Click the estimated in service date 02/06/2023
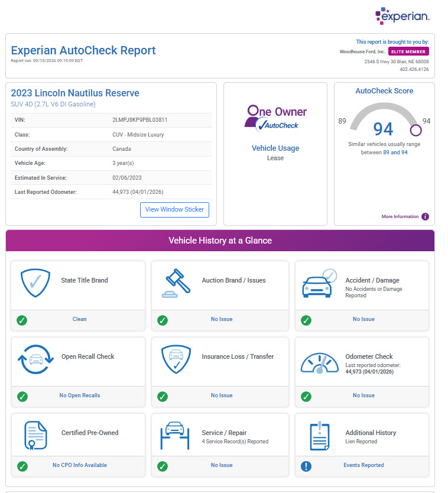Image resolution: width=448 pixels, height=493 pixels. 127,178
